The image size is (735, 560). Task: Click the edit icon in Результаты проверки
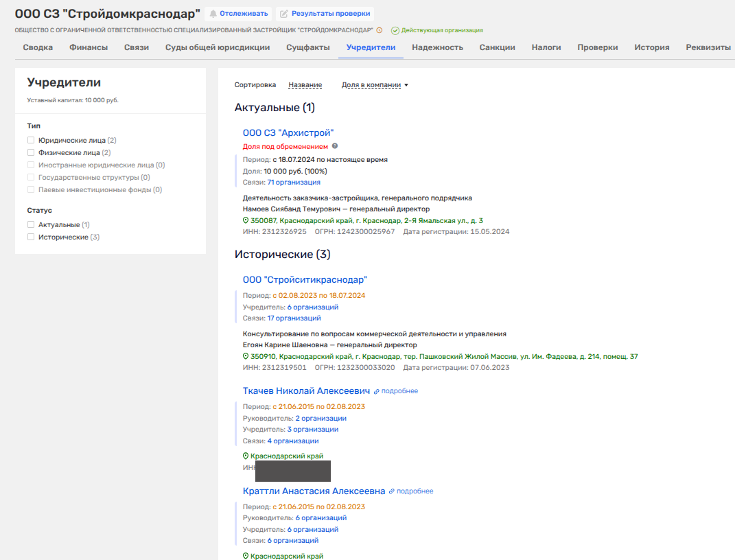click(283, 14)
